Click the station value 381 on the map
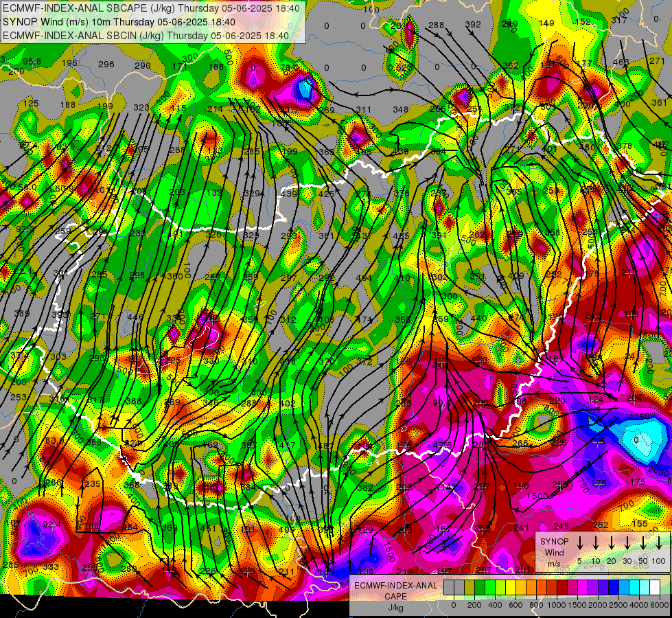The width and height of the screenshot is (672, 618). [326, 236]
